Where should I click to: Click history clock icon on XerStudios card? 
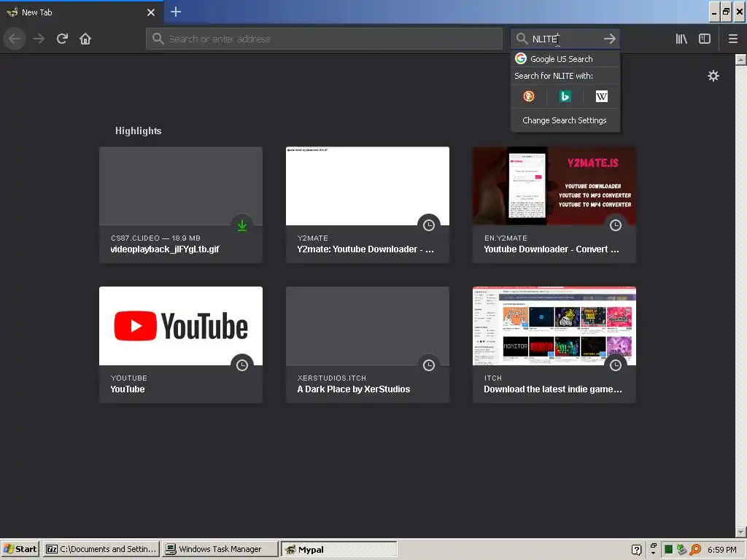coord(429,365)
